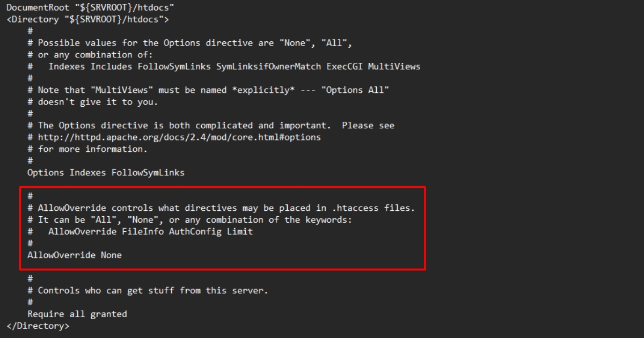Screen dimensions: 644x338
Task: Open the httpd.apache.org docs URL
Action: pos(179,137)
